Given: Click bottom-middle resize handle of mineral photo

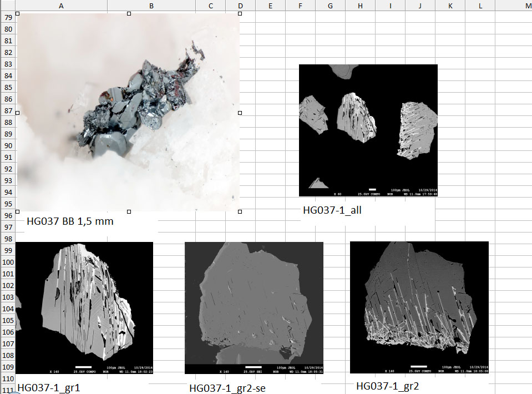Looking at the screenshot, I should [x=129, y=211].
